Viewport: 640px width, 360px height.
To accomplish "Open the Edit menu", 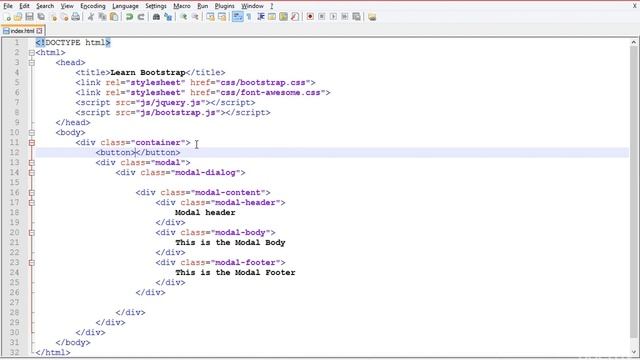I will tap(24, 6).
